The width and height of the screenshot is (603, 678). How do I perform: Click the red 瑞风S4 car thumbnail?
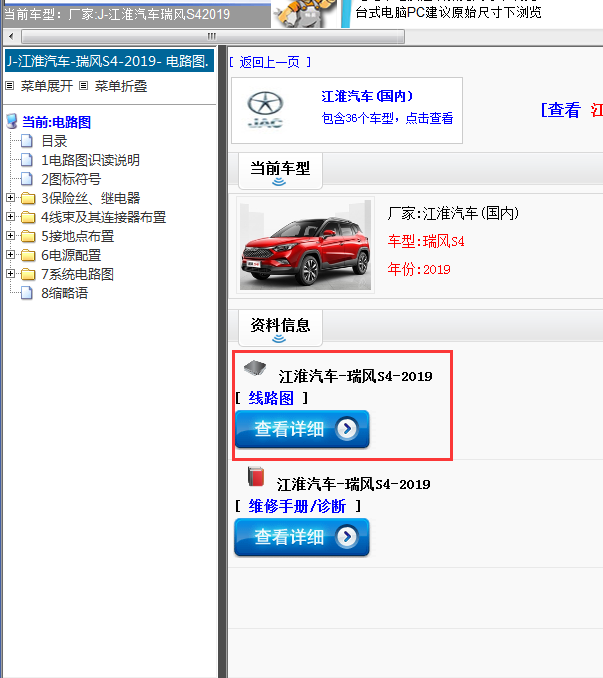point(305,245)
